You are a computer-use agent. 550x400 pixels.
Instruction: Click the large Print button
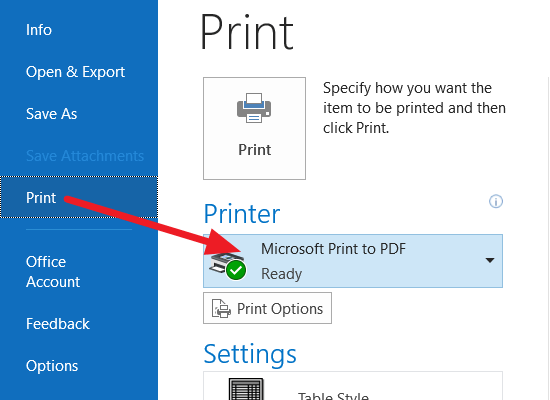pyautogui.click(x=254, y=128)
